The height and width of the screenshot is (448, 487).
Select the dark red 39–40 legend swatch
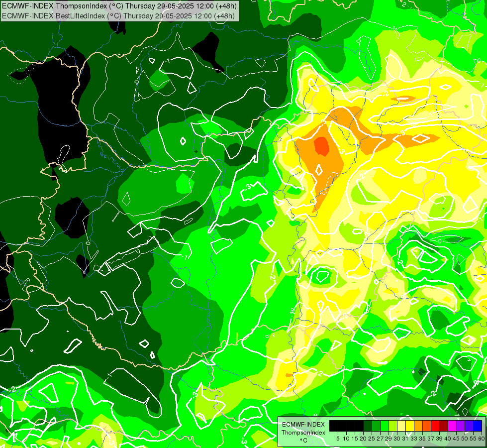[444, 426]
